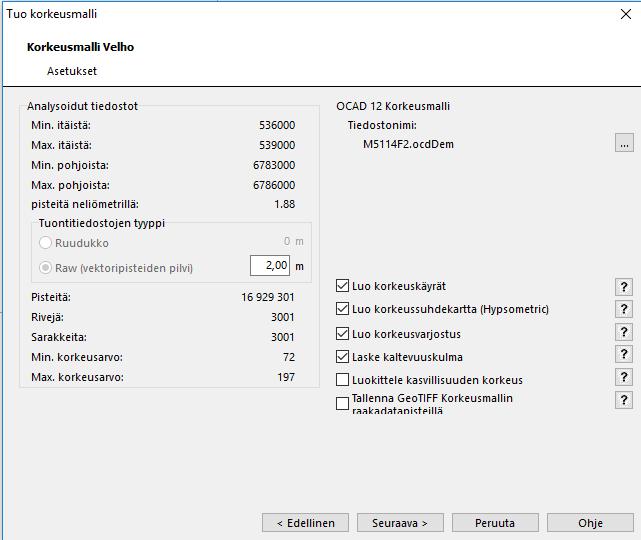Open help for Luo korkeussuhdekartta (Hypsometric)
The width and height of the screenshot is (641, 540).
(x=624, y=309)
